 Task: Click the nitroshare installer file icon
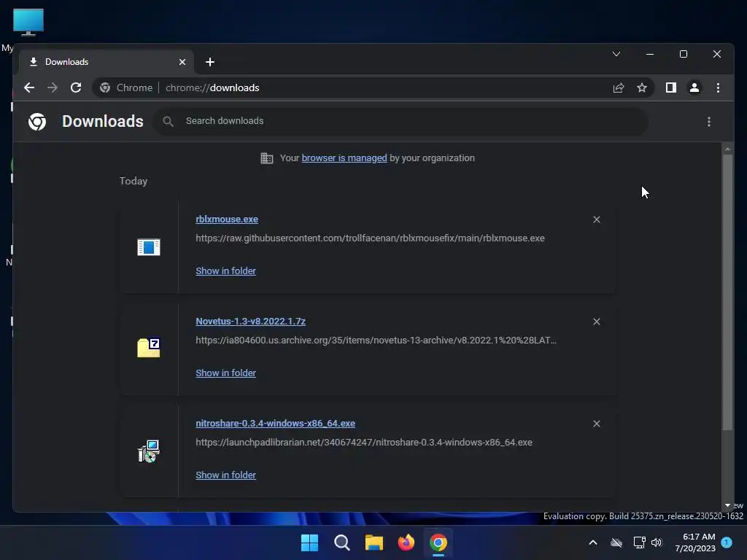[x=149, y=451]
